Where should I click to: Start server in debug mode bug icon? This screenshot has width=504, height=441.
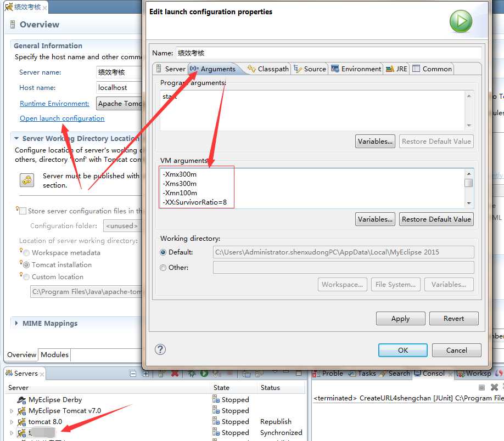pyautogui.click(x=192, y=373)
